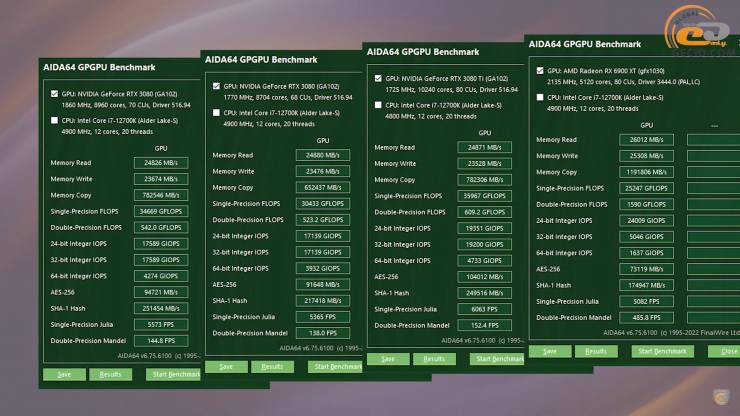Image resolution: width=740 pixels, height=416 pixels.
Task: Select the 94721 MB/s AES-256 value
Action: pyautogui.click(x=161, y=292)
